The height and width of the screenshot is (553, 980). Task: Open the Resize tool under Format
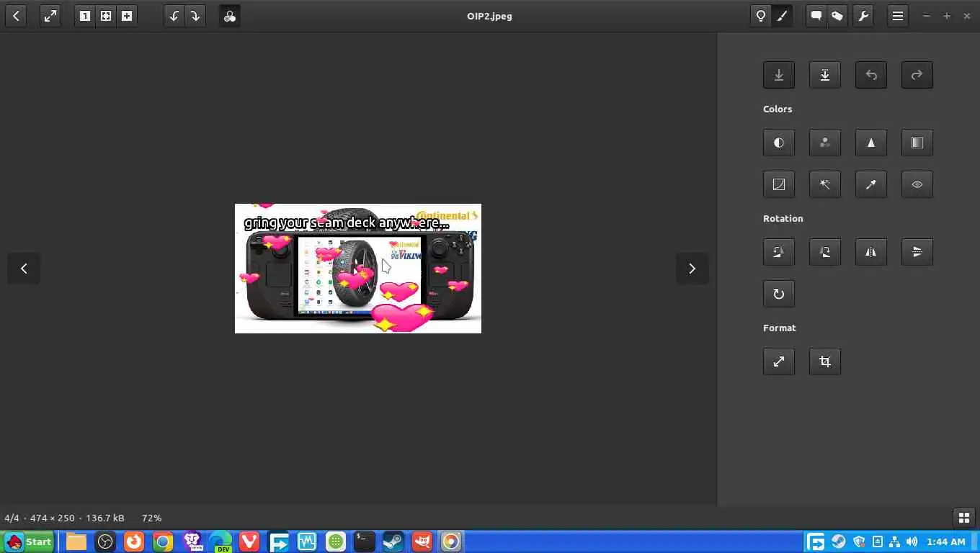tap(779, 361)
